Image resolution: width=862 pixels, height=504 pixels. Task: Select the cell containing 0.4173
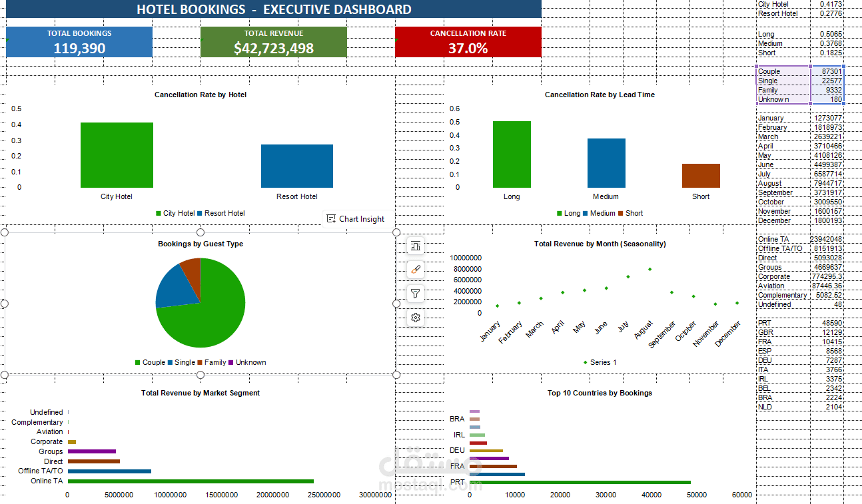[x=827, y=4]
